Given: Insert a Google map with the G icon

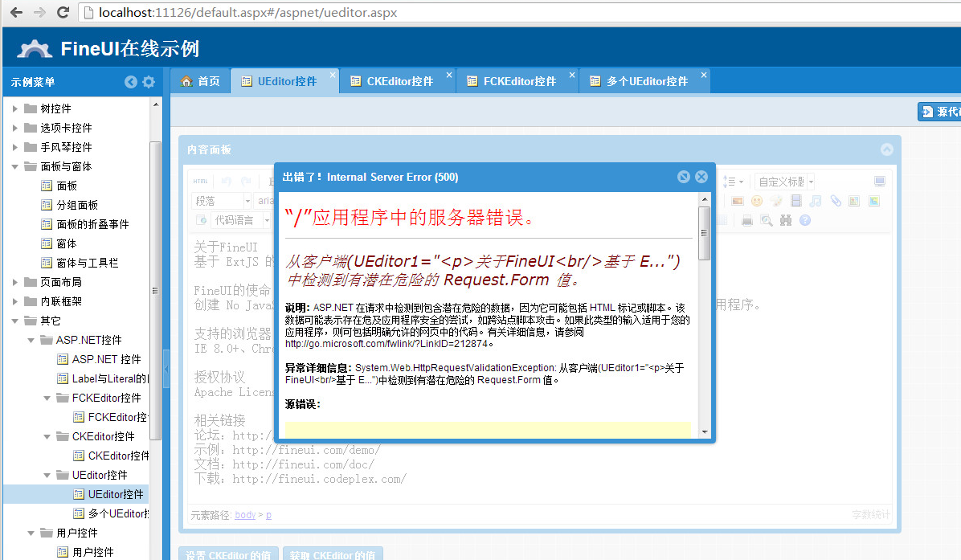Looking at the screenshot, I should tap(874, 201).
